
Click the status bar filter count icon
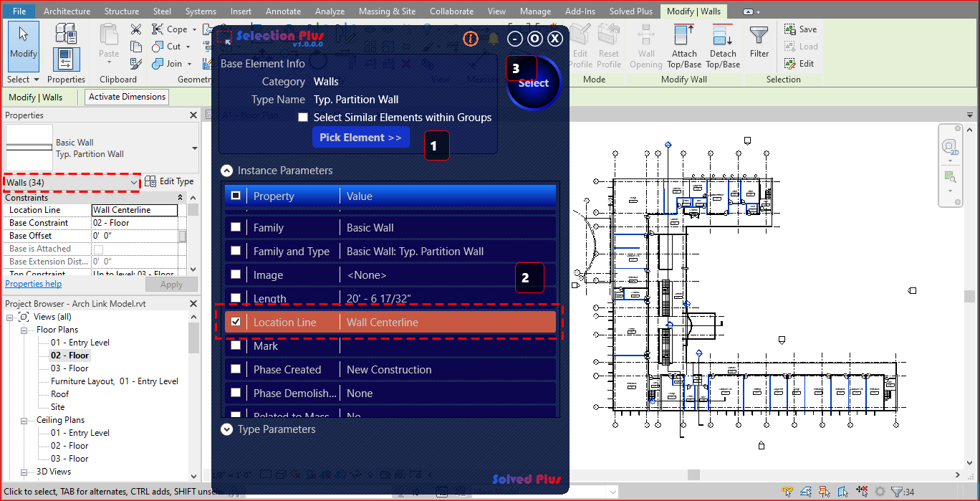point(902,492)
